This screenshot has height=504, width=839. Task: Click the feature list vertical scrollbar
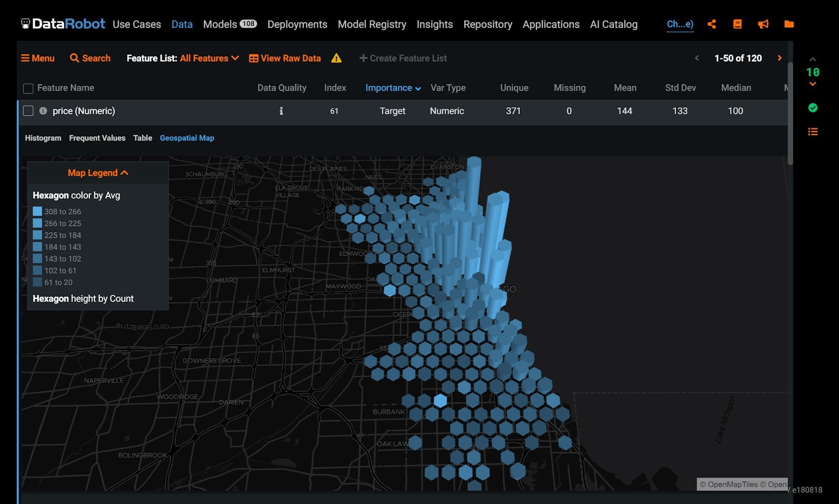(x=790, y=113)
